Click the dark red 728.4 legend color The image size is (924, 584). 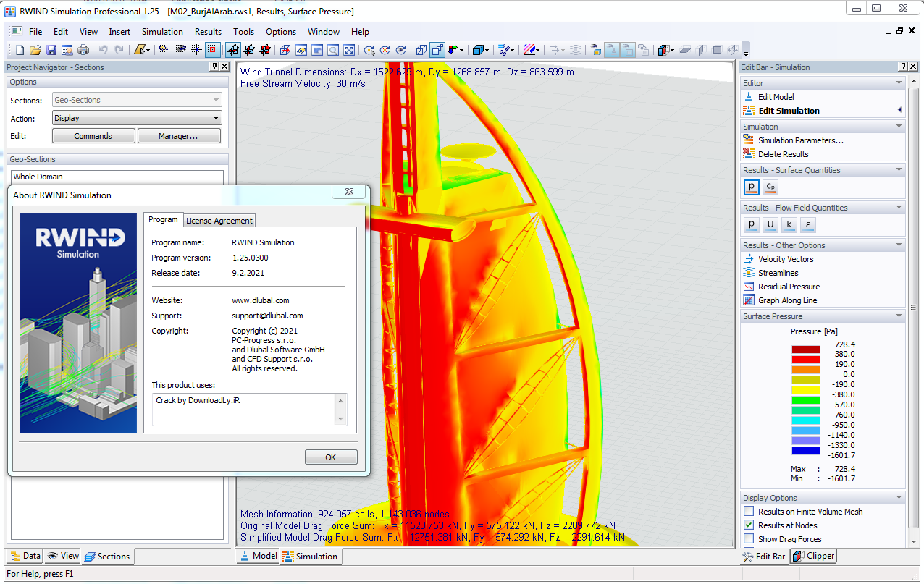pos(805,349)
